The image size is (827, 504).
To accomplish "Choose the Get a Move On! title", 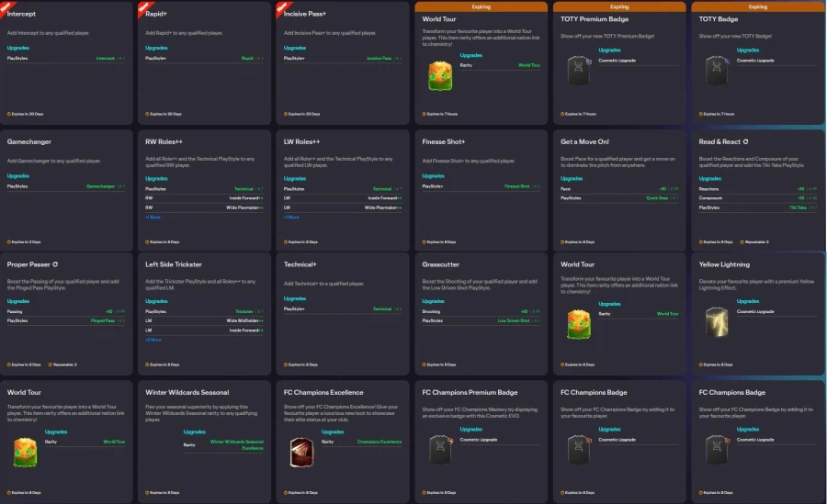I will (x=584, y=142).
